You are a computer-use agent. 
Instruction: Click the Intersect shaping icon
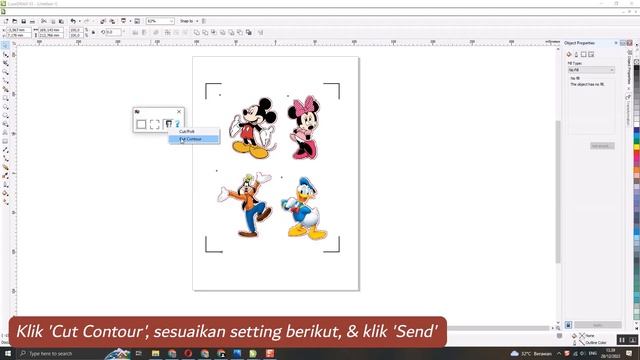[214, 33]
